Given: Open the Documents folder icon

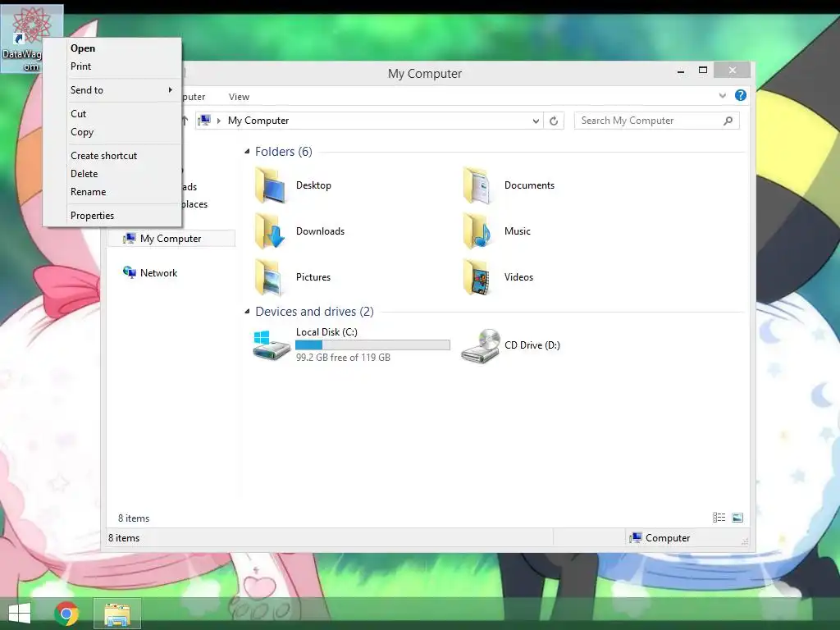Looking at the screenshot, I should (x=478, y=185).
